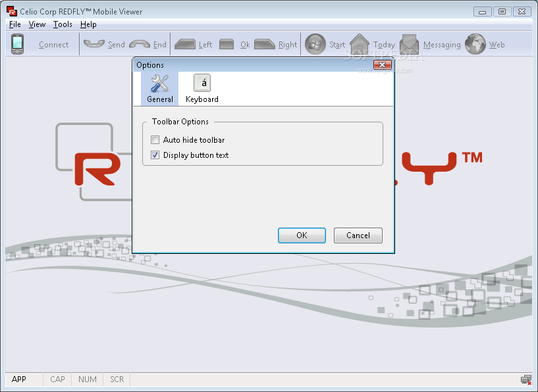The image size is (538, 392).
Task: Click the Toolbar Options group label
Action: tap(180, 122)
